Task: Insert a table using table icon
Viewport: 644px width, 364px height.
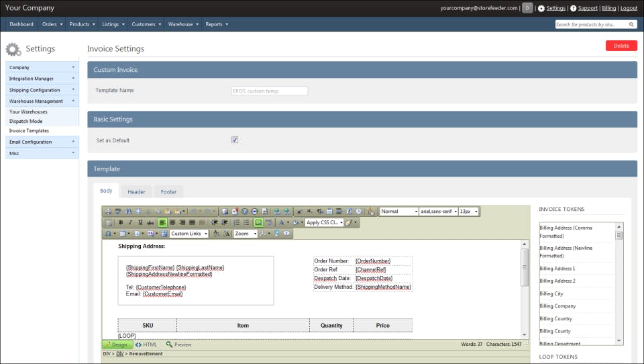Action: click(x=122, y=233)
